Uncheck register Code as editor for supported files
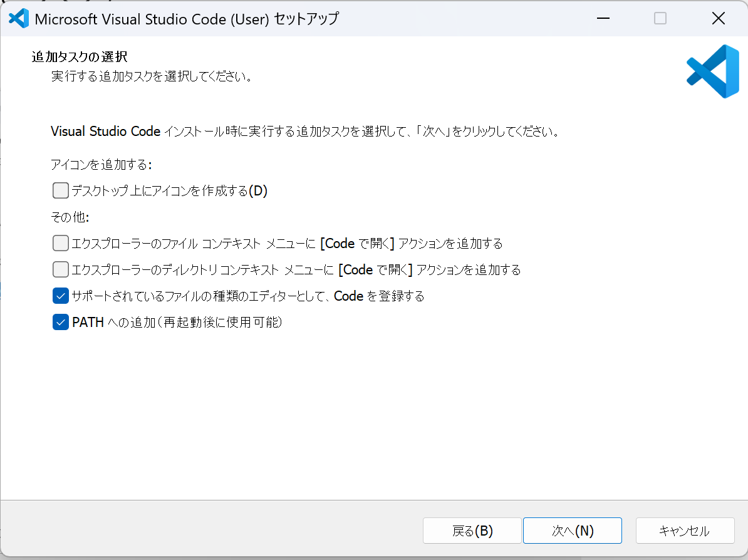The height and width of the screenshot is (560, 748). pyautogui.click(x=61, y=296)
